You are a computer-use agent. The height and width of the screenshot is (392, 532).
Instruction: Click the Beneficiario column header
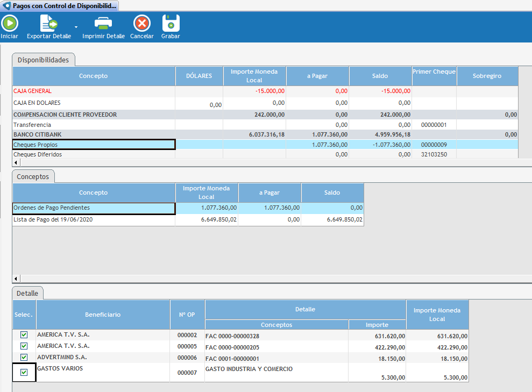[x=103, y=315]
